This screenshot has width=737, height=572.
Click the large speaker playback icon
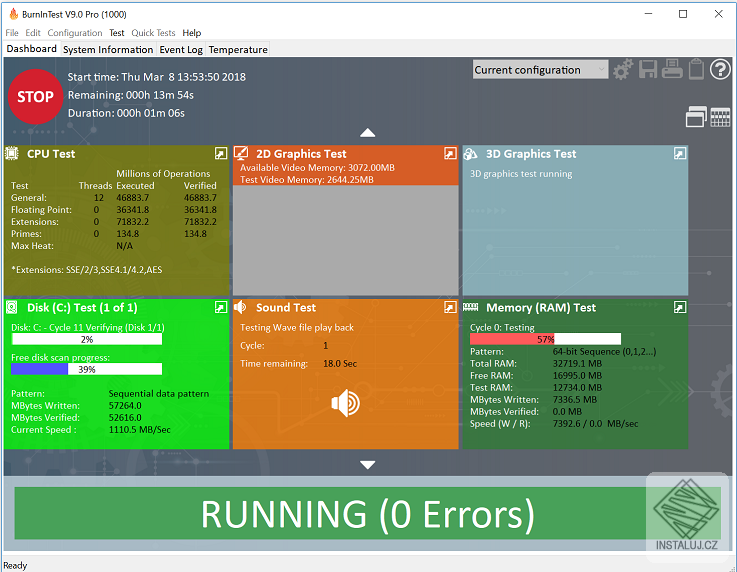pos(346,403)
